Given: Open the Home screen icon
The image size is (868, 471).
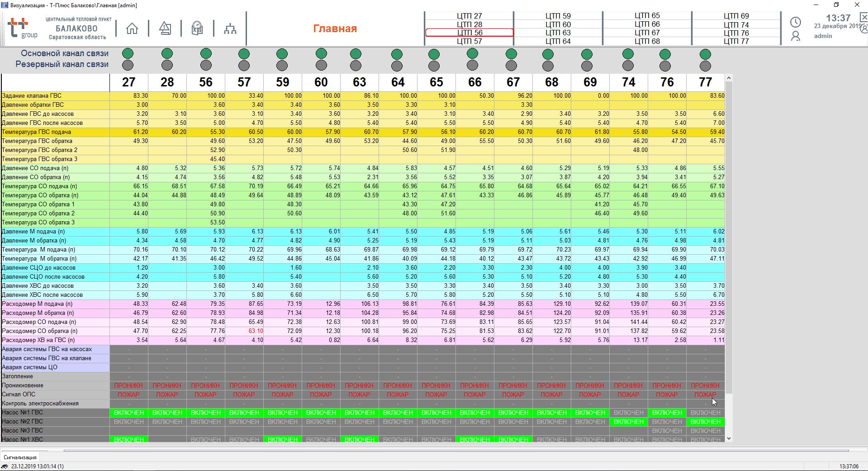Looking at the screenshot, I should (132, 29).
